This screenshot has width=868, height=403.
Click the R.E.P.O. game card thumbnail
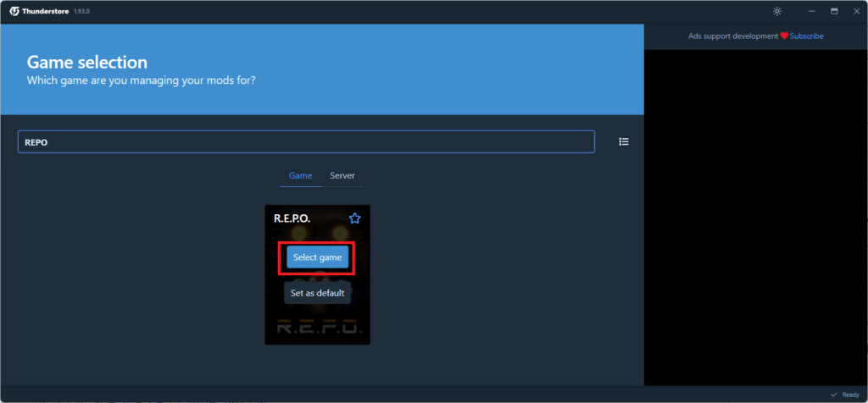click(x=317, y=275)
